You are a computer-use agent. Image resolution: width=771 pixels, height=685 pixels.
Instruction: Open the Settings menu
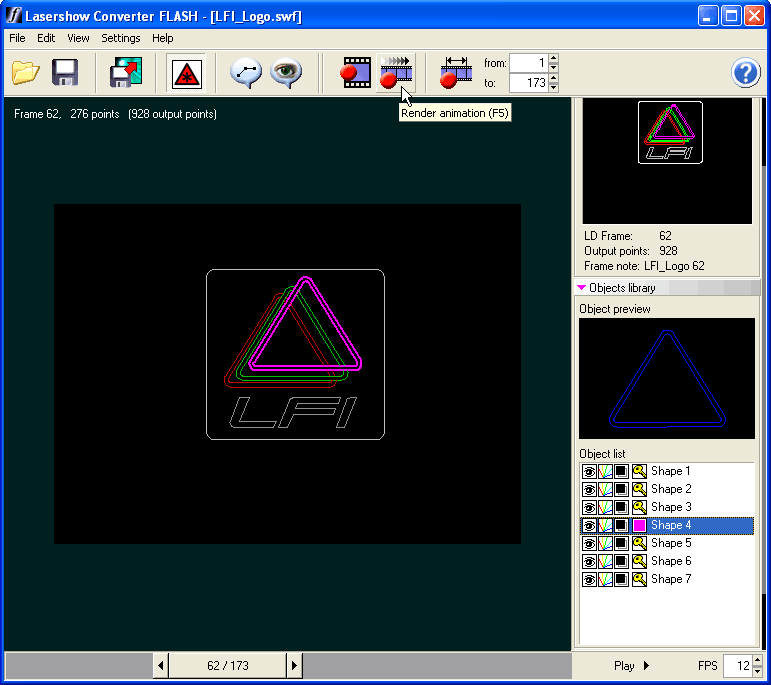point(120,38)
